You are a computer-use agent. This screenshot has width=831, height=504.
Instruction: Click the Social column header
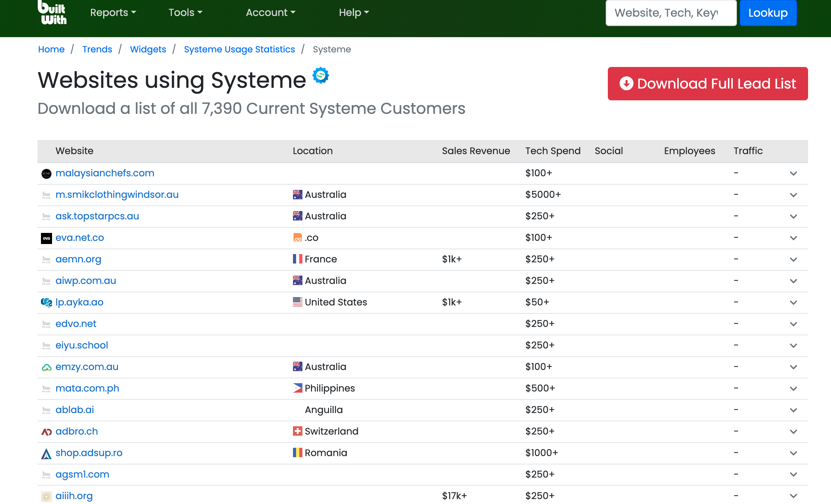(x=608, y=151)
